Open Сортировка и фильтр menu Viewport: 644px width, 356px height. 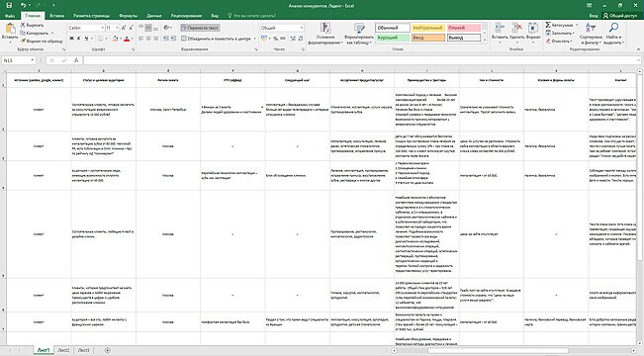591,34
